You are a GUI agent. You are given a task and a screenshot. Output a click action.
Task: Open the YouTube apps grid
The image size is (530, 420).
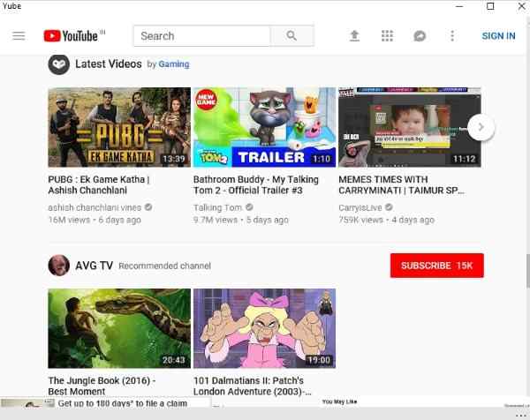click(387, 36)
